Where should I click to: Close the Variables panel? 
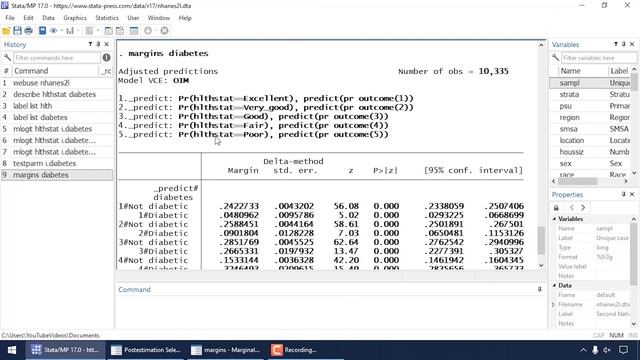[632, 44]
